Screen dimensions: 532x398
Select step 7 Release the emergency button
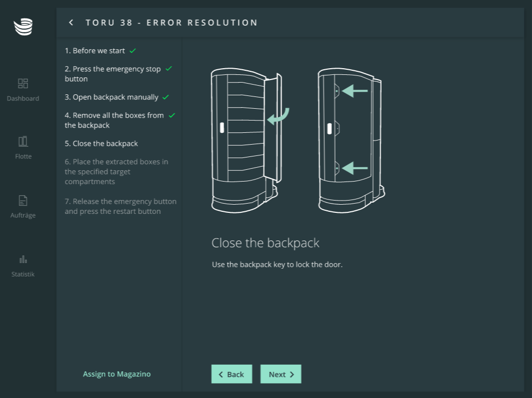tap(120, 206)
